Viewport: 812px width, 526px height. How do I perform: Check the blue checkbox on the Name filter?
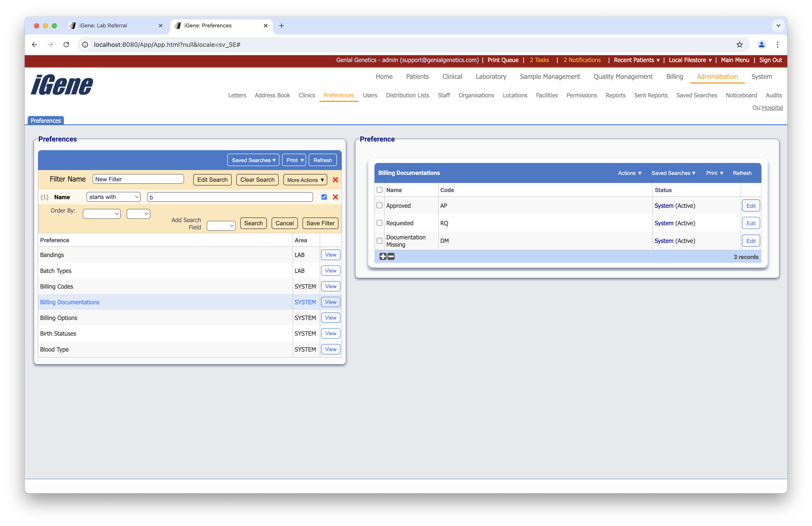coord(324,197)
